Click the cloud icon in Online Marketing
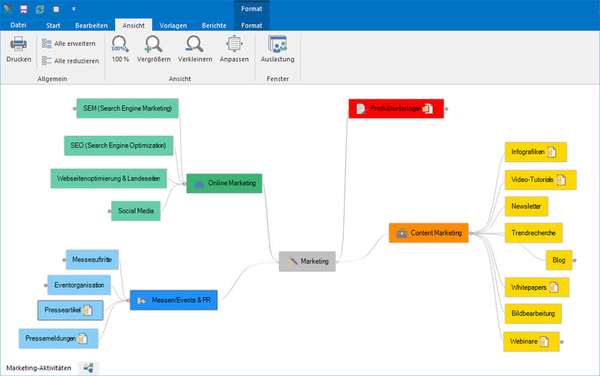The image size is (600, 376). pyautogui.click(x=199, y=184)
